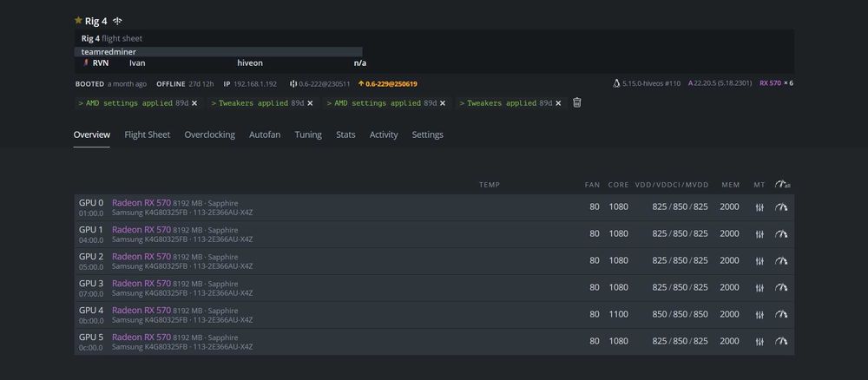Click the icon right of Rig 4 title

117,21
